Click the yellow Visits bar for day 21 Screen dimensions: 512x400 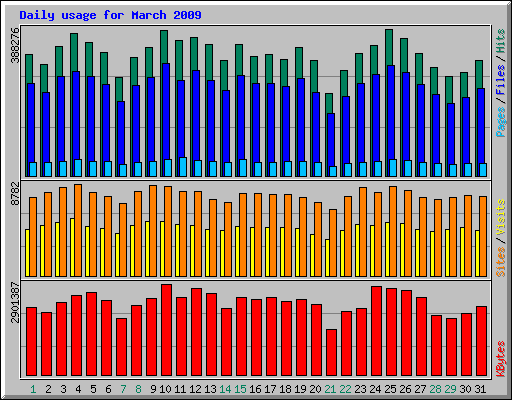(x=327, y=258)
